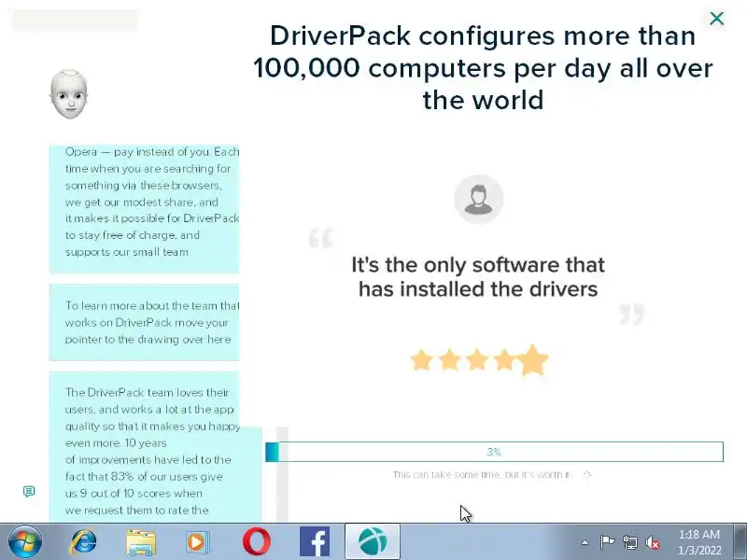Click review text 'It's the only software'

(x=478, y=276)
